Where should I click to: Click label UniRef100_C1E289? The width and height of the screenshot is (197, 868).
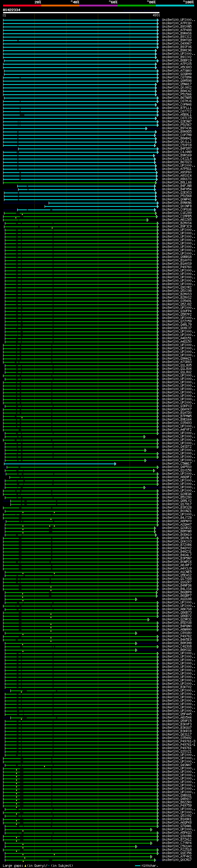click(177, 213)
